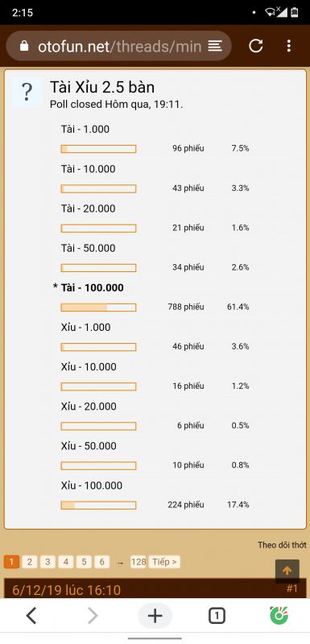Select current page 1 indicator

pos(11,562)
